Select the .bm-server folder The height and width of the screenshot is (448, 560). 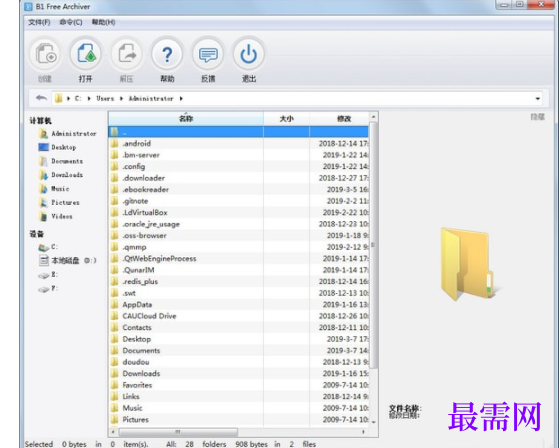238,155
